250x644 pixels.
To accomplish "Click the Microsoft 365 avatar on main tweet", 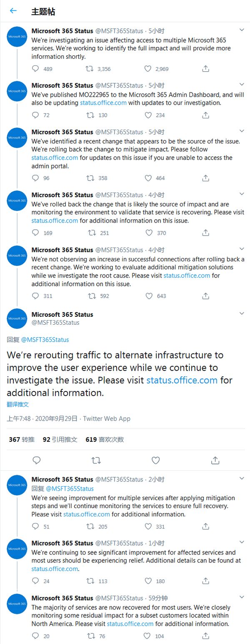I will [17, 319].
